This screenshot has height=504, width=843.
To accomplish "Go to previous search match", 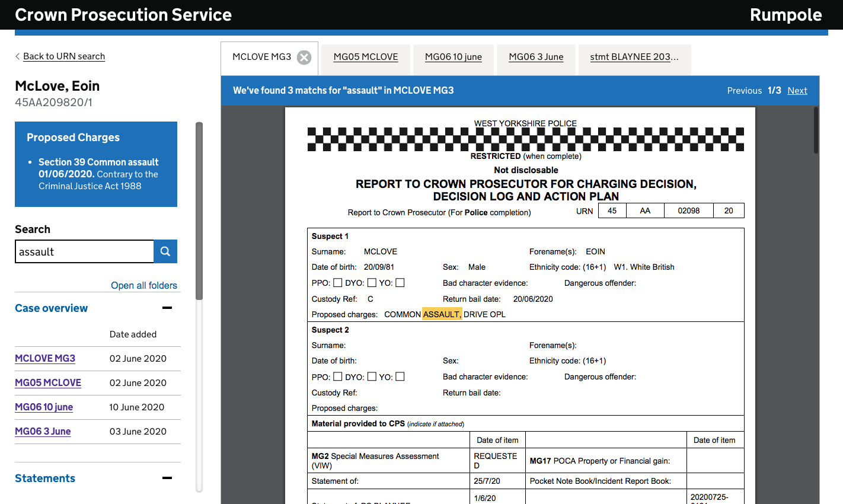I will tap(744, 91).
